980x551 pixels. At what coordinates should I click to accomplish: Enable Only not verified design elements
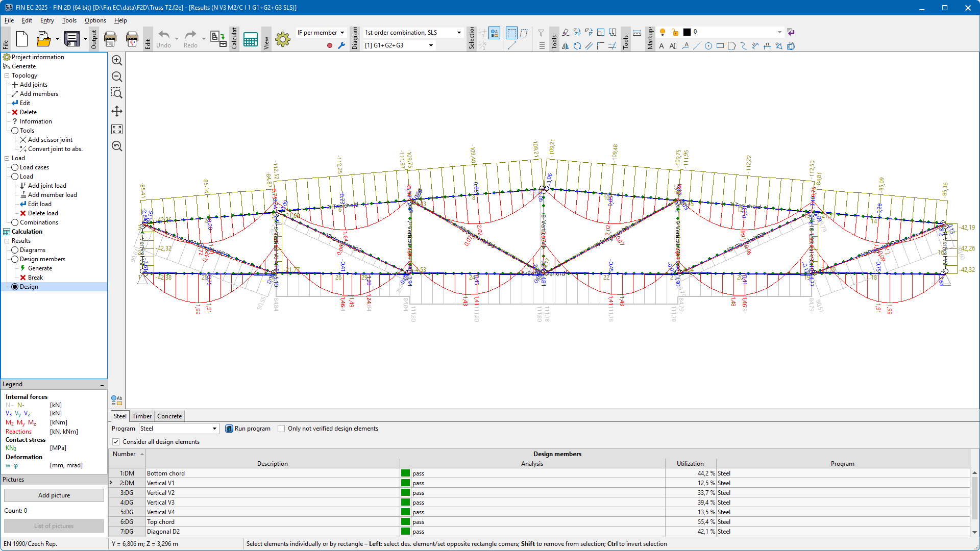pos(281,429)
